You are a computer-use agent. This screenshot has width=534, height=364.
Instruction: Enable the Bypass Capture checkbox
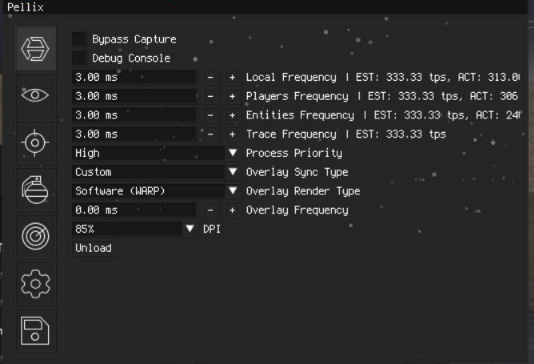tap(79, 39)
